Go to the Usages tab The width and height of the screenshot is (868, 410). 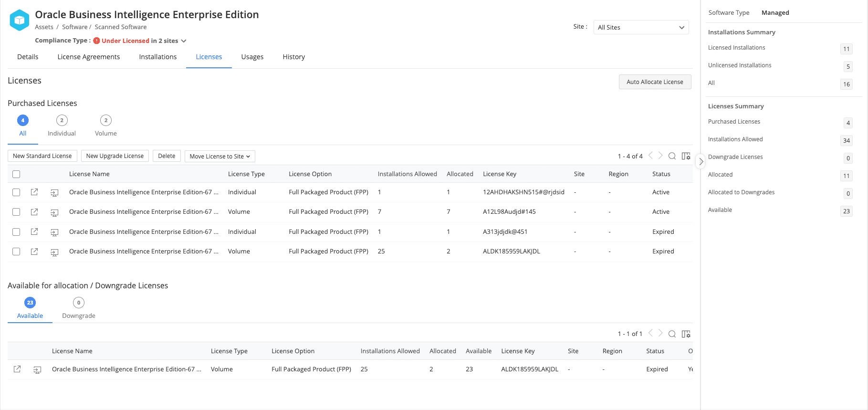252,57
